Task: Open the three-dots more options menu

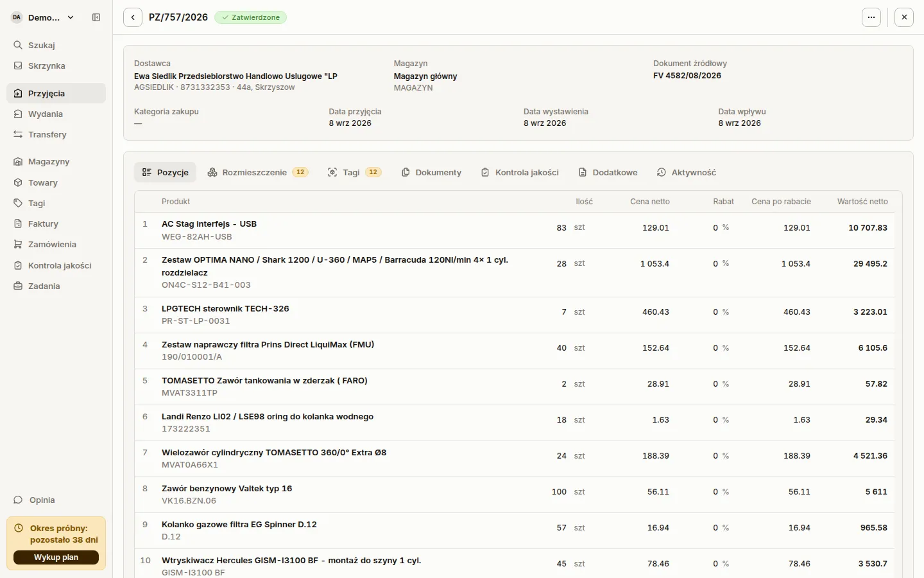Action: (x=871, y=17)
